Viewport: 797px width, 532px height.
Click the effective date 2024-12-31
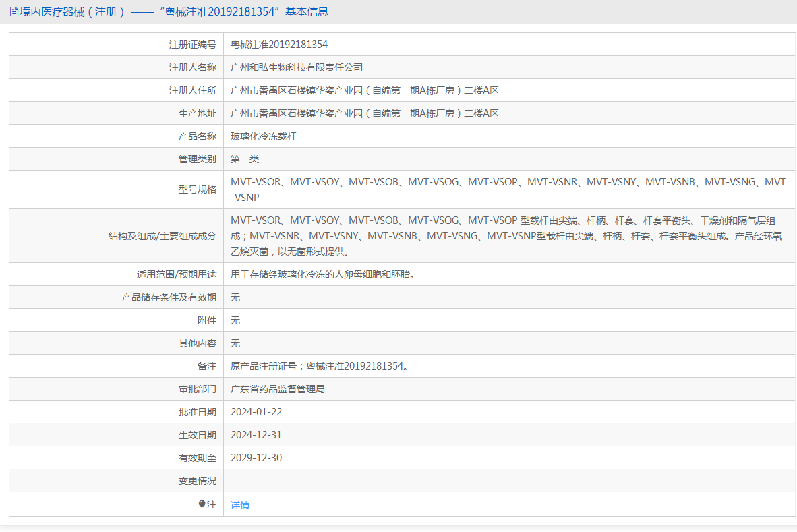256,435
